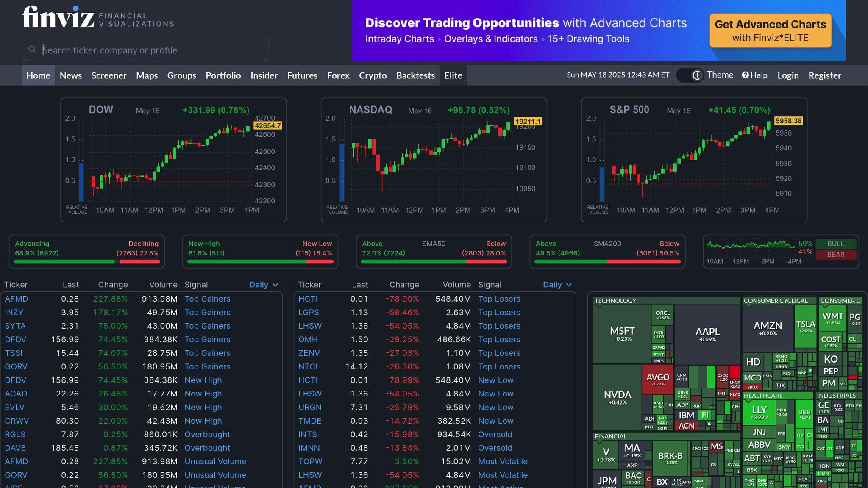Focus the ticker search field
Screen dimensions: 868x488
(x=145, y=50)
